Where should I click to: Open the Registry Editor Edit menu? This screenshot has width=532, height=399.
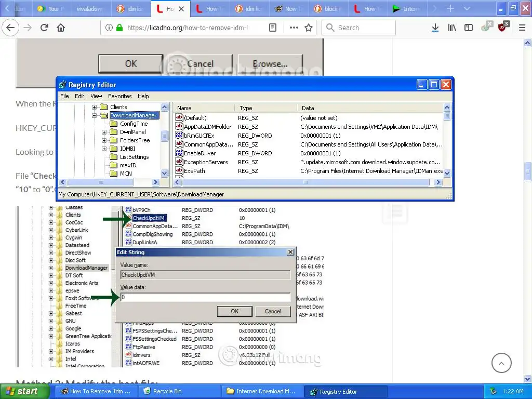coord(79,96)
